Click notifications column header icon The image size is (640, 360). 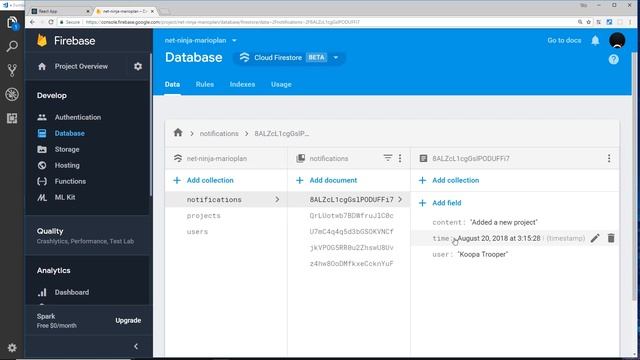[300, 158]
